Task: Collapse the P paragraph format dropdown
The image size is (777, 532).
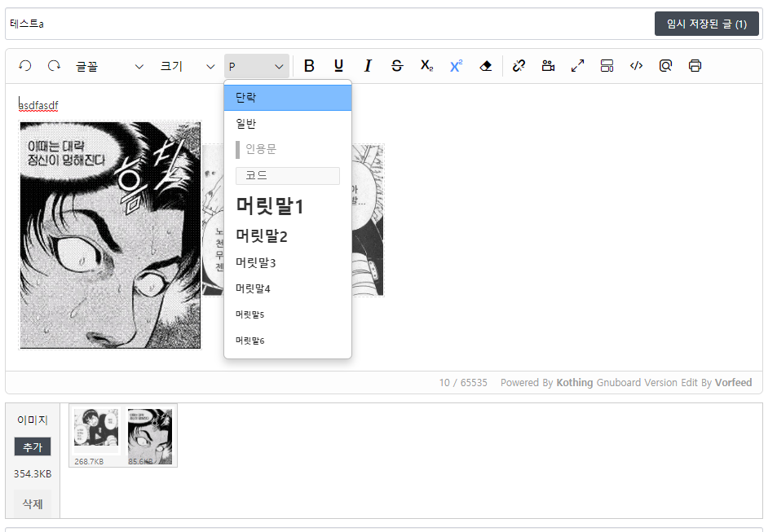Action: [x=257, y=66]
